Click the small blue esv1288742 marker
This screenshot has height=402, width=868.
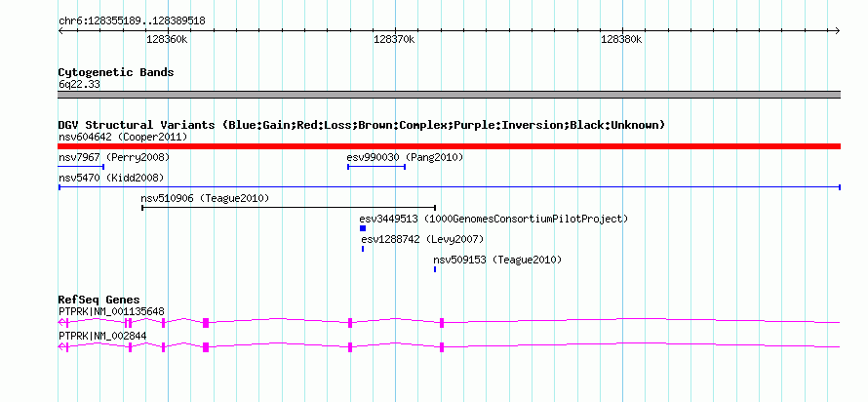[363, 249]
